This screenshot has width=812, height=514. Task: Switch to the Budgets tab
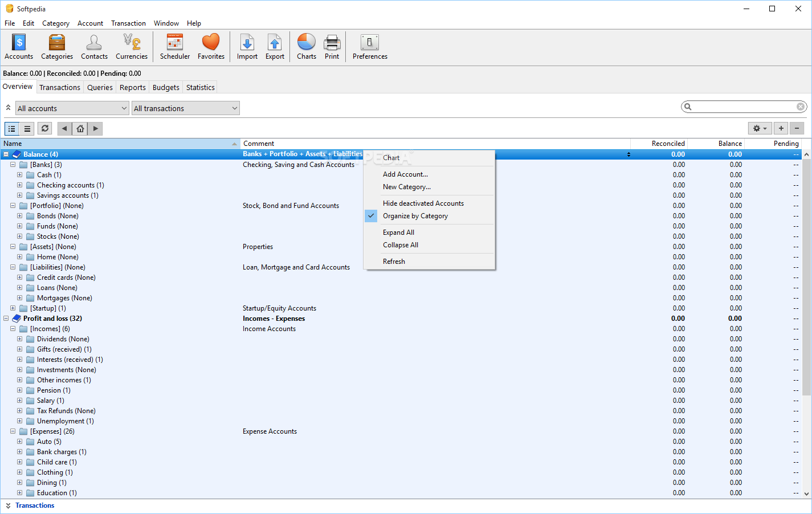166,87
